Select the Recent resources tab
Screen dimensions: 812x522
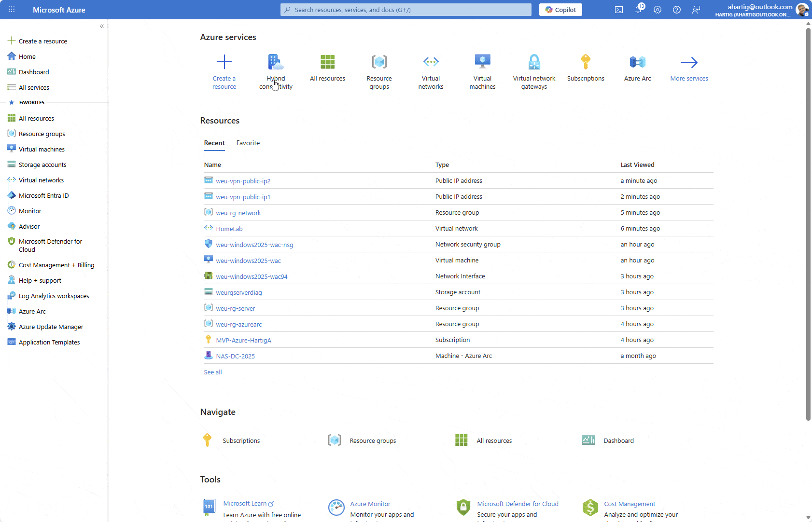pos(214,143)
